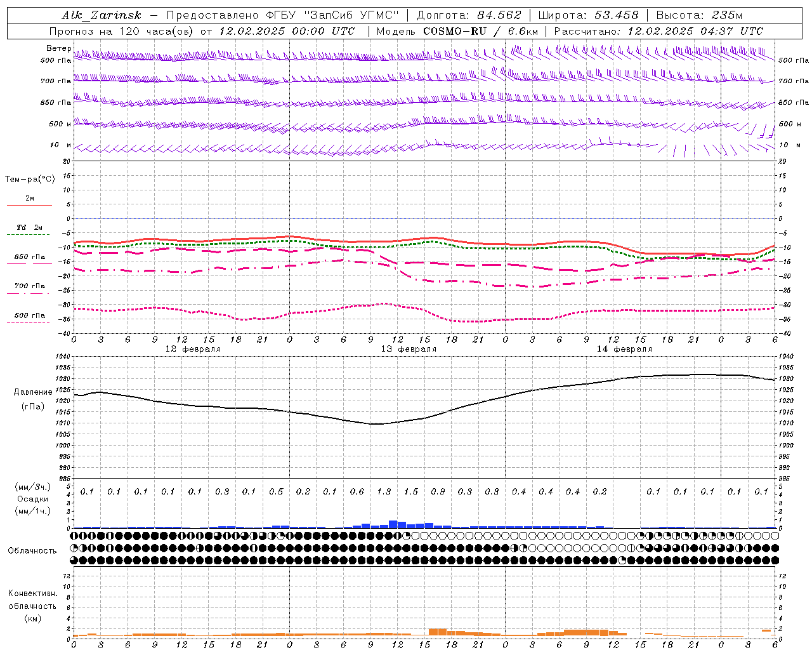Click the 14 февраля date label
The height and width of the screenshot is (650, 812).
624,349
